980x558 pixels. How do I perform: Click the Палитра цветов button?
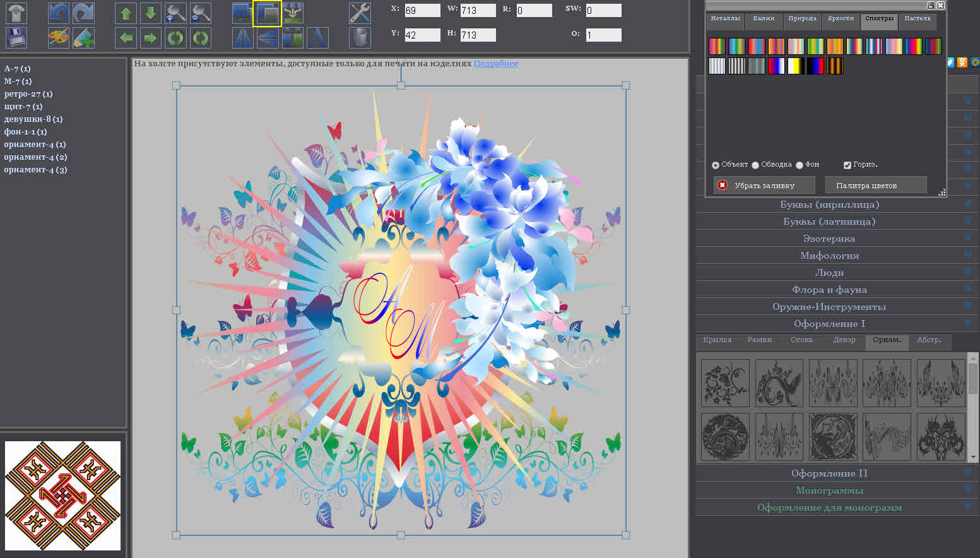[876, 185]
